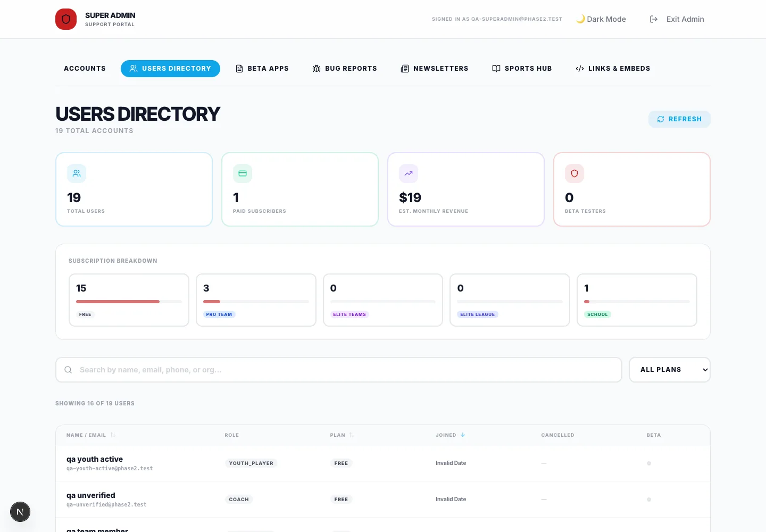The height and width of the screenshot is (532, 766).
Task: Open the Accounts tab
Action: coord(85,69)
